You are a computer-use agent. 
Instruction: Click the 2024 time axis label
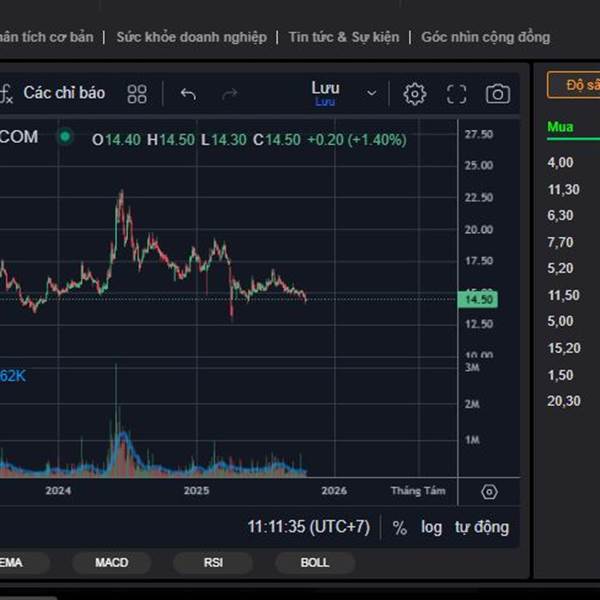tap(58, 491)
